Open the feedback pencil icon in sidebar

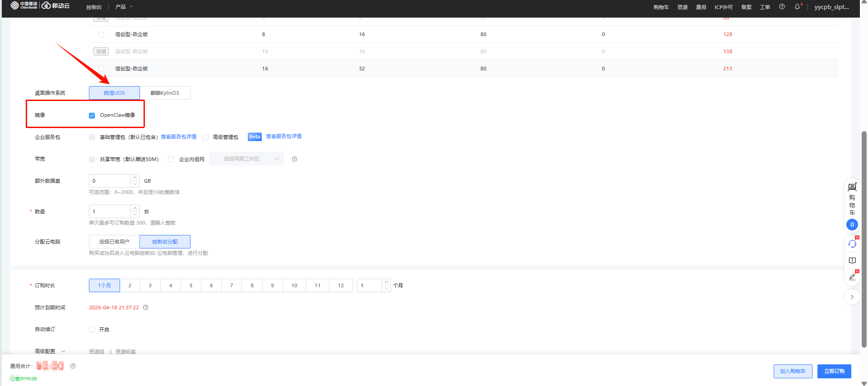click(x=852, y=277)
